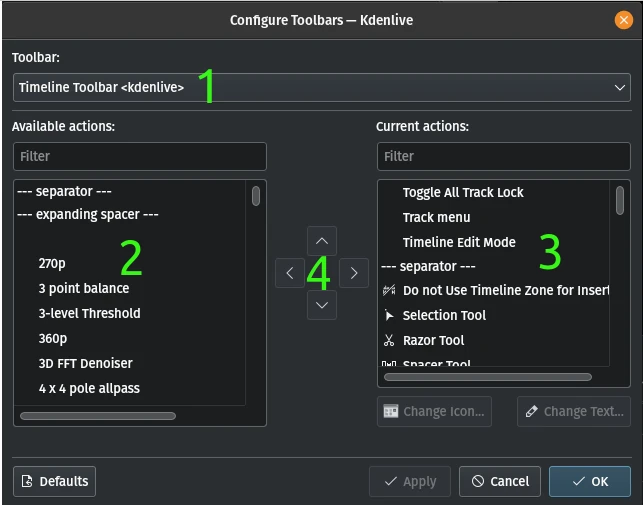Click the timeline zone insert icon
The width and height of the screenshot is (643, 505).
pos(389,290)
